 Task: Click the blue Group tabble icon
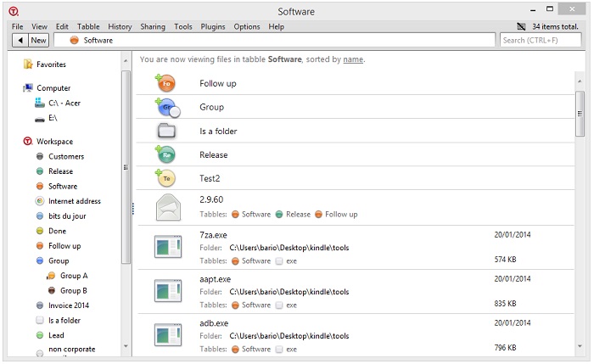pyautogui.click(x=167, y=108)
